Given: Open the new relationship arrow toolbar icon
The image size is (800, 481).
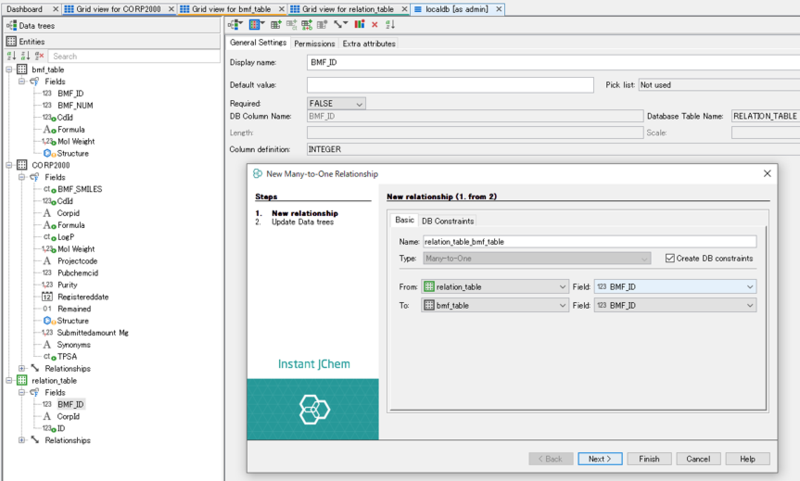Looking at the screenshot, I should click(340, 24).
